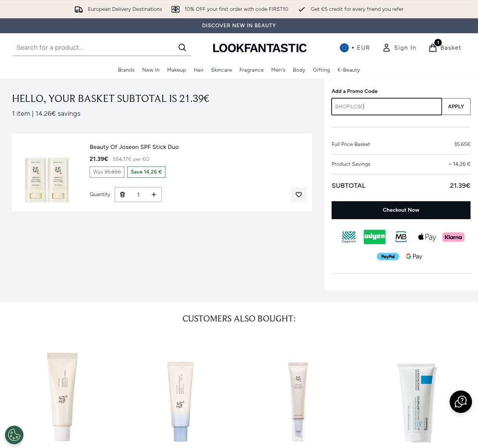Screen dimensions: 478x448
Task: Click the Google Pay logo
Action: pyautogui.click(x=414, y=256)
